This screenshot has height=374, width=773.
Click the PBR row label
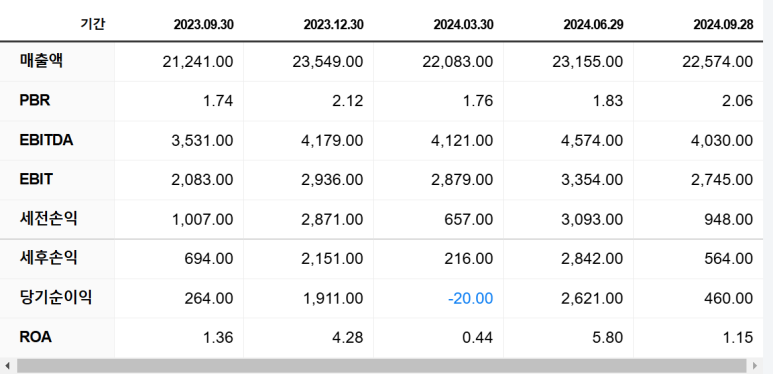35,101
